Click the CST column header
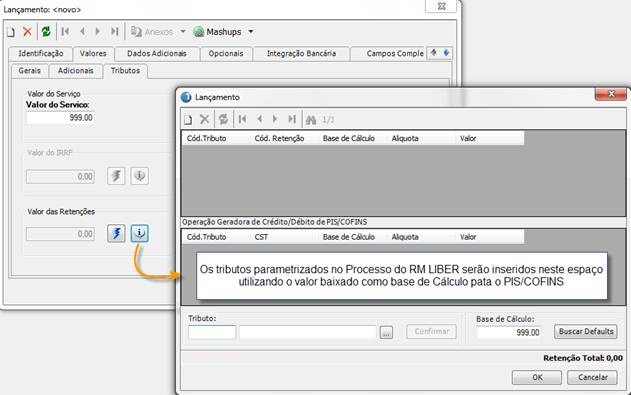The width and height of the screenshot is (631, 395). click(x=284, y=237)
